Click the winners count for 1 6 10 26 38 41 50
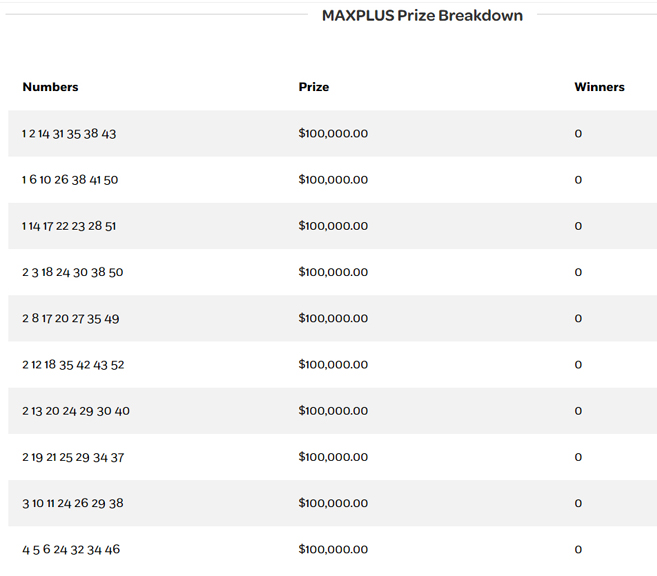 tap(578, 180)
